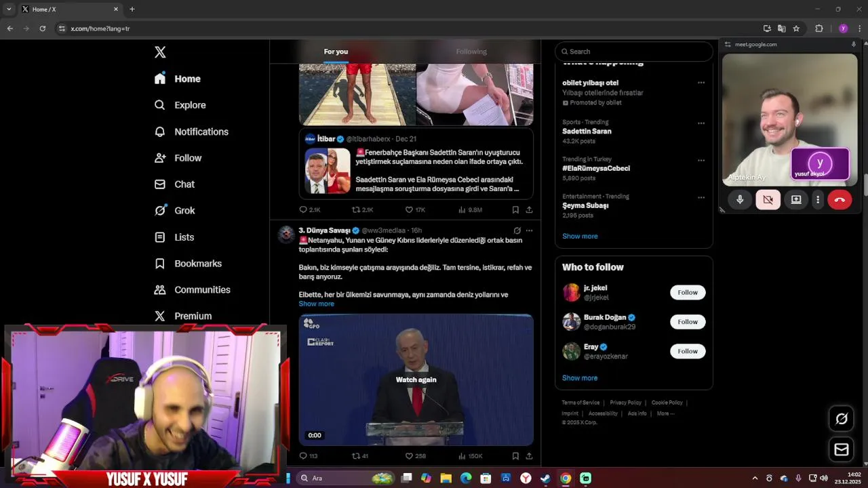Hang up the Google Meet call
The height and width of the screenshot is (488, 868).
tap(840, 199)
